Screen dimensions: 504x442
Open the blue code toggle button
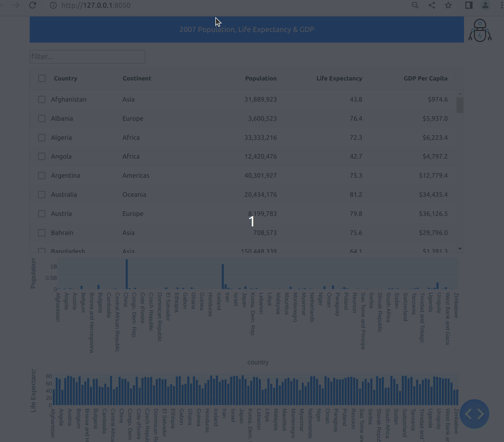(x=474, y=414)
